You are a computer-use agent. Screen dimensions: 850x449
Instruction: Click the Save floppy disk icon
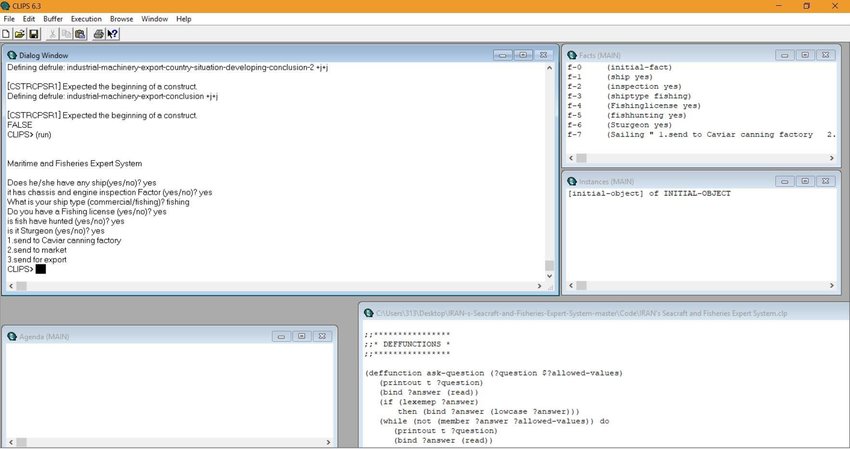pyautogui.click(x=34, y=33)
